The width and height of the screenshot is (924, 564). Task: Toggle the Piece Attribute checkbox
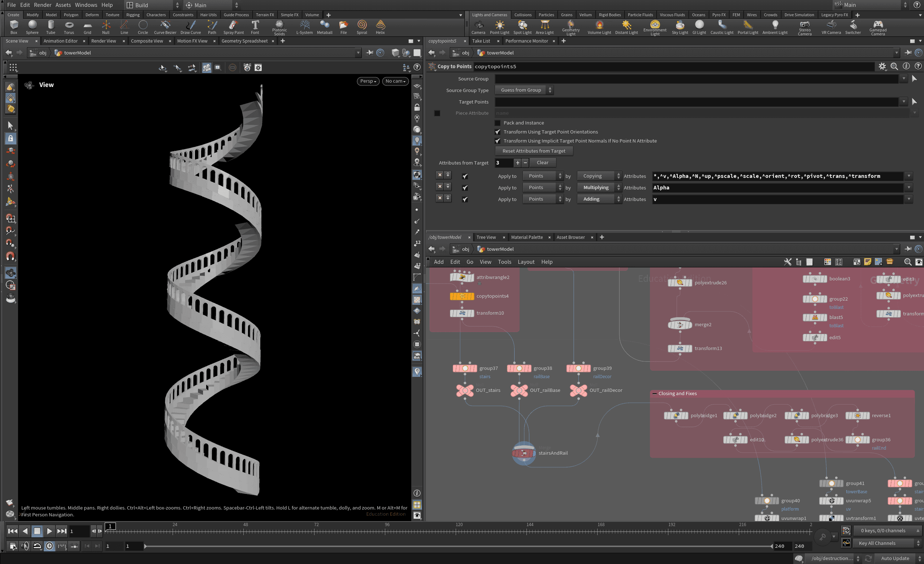(437, 113)
